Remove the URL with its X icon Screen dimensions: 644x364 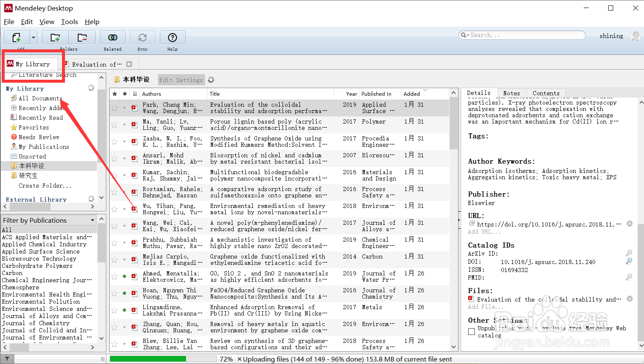(630, 224)
